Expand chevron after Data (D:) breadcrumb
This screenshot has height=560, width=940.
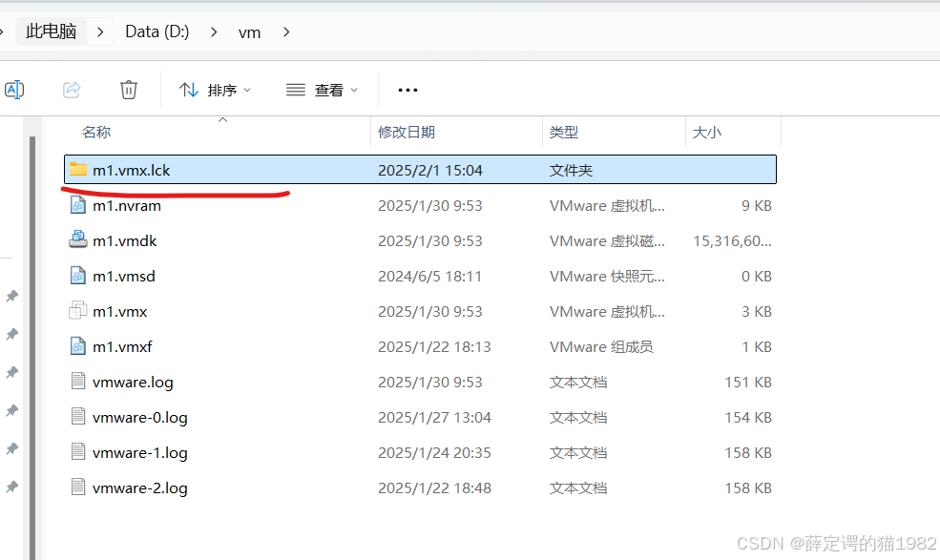click(214, 31)
